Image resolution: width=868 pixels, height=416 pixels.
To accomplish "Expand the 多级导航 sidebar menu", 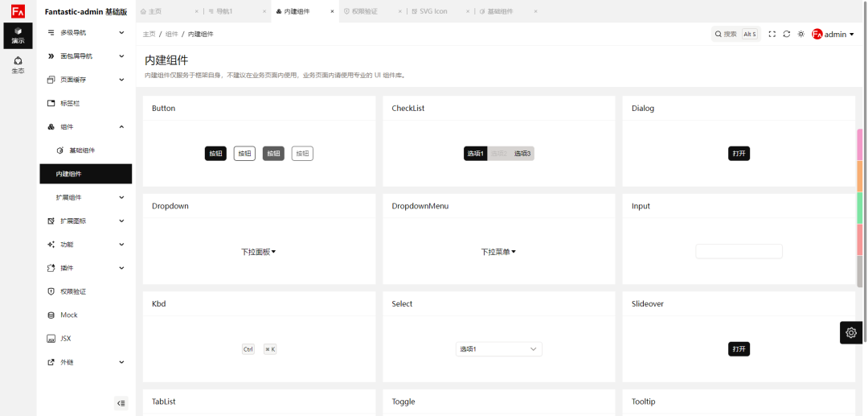I will 86,33.
